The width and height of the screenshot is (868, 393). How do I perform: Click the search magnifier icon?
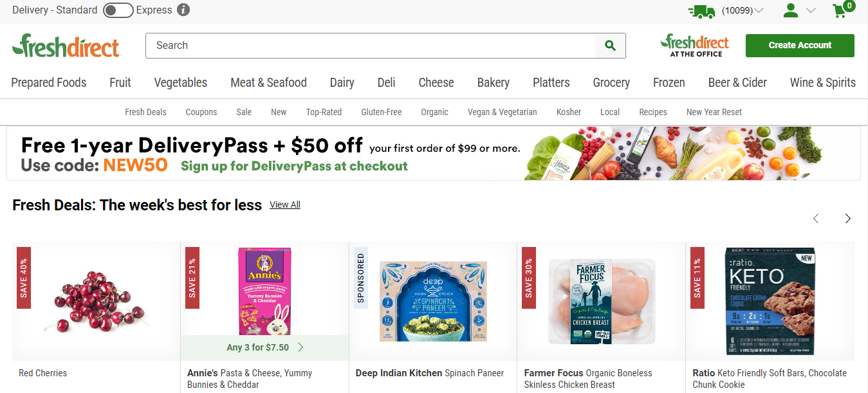pos(610,46)
